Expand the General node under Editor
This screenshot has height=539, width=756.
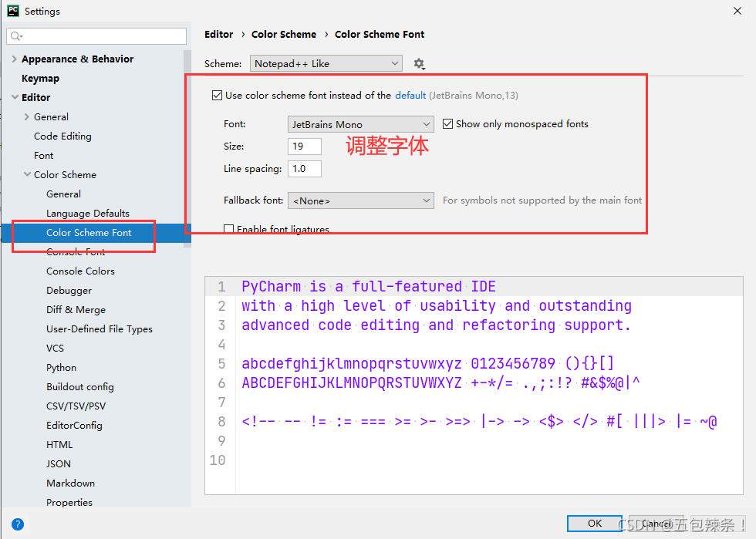(27, 116)
